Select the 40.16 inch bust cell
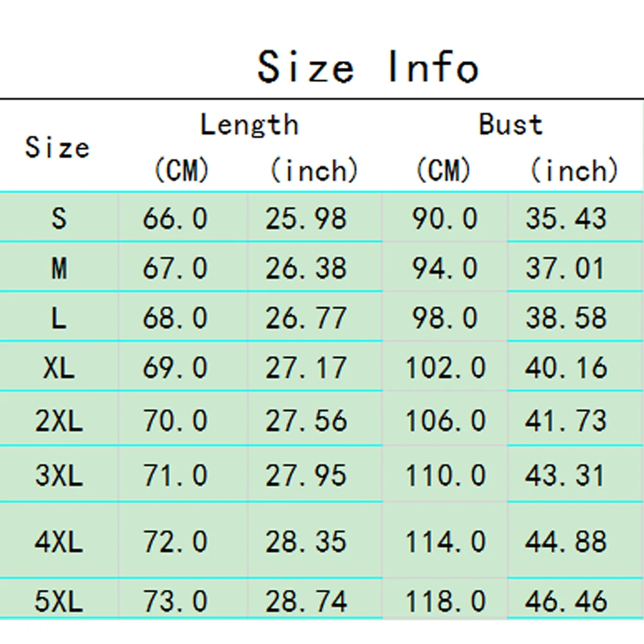Viewport: 644px width, 644px height. click(566, 368)
